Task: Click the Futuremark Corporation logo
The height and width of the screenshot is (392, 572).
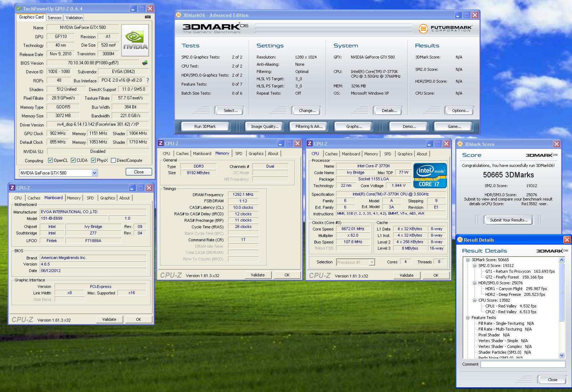Action: point(446,29)
